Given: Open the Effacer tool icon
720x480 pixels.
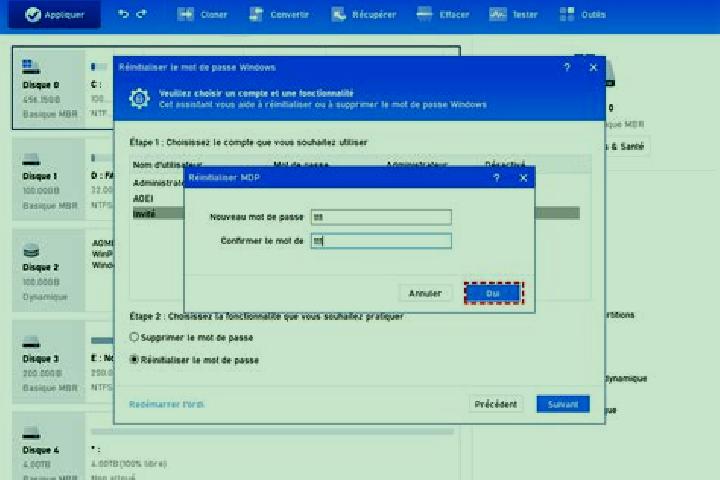Looking at the screenshot, I should [424, 14].
